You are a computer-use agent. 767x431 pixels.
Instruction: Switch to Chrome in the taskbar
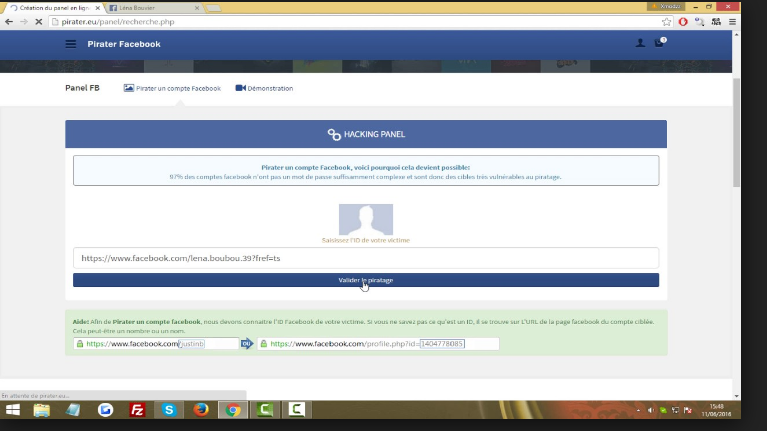(x=233, y=409)
